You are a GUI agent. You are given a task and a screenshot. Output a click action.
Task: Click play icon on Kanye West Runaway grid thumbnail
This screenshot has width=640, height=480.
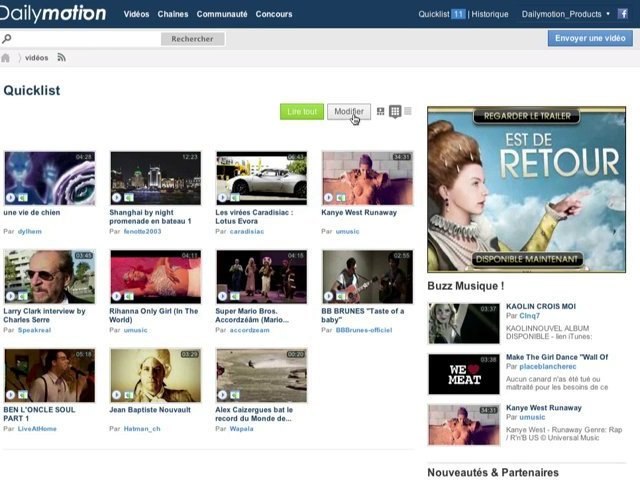(x=329, y=198)
